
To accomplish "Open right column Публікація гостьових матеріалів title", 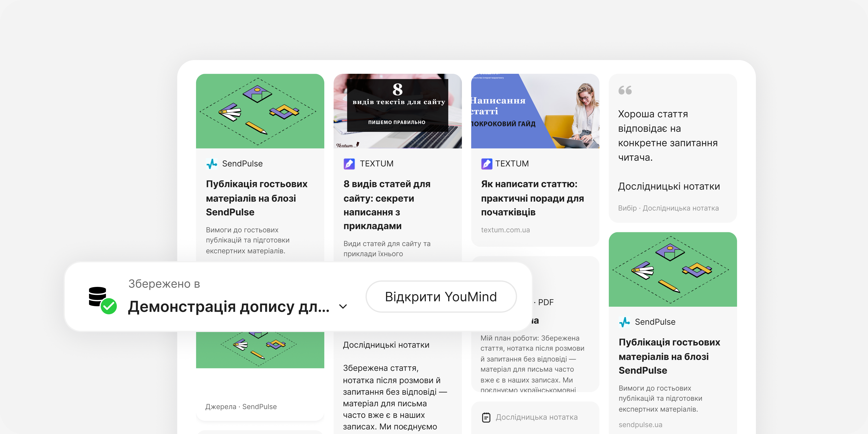I will (x=669, y=356).
